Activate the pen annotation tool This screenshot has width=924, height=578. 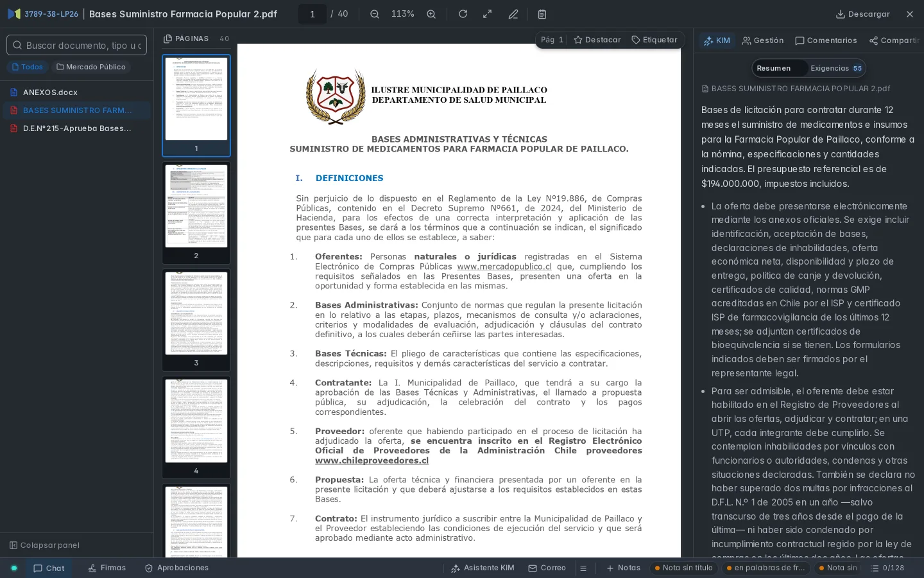coord(513,14)
